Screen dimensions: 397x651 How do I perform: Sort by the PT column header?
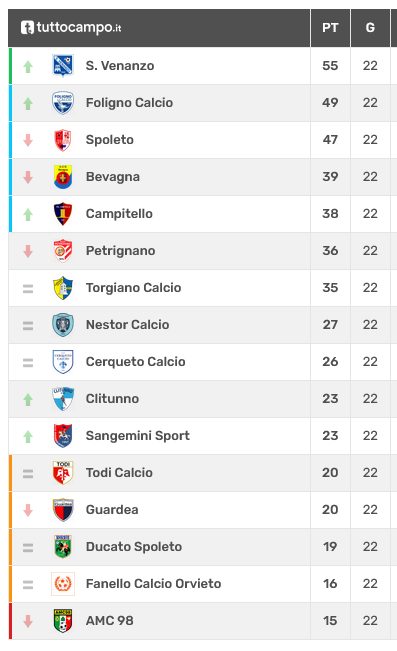(330, 27)
